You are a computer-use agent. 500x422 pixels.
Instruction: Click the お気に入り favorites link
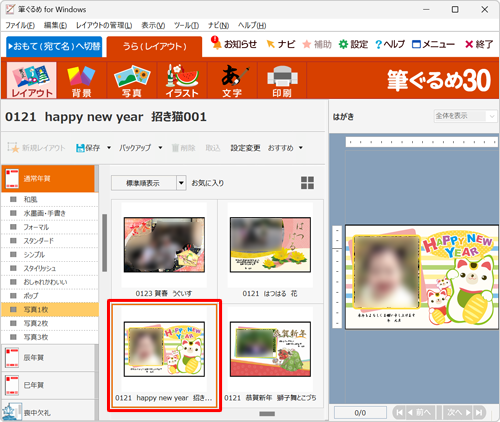pos(208,183)
